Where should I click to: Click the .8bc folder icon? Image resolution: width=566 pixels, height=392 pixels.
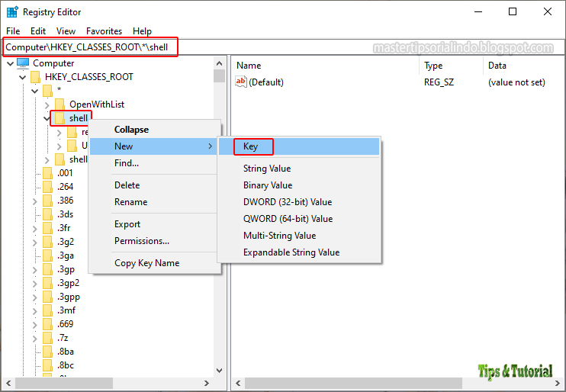[x=47, y=365]
